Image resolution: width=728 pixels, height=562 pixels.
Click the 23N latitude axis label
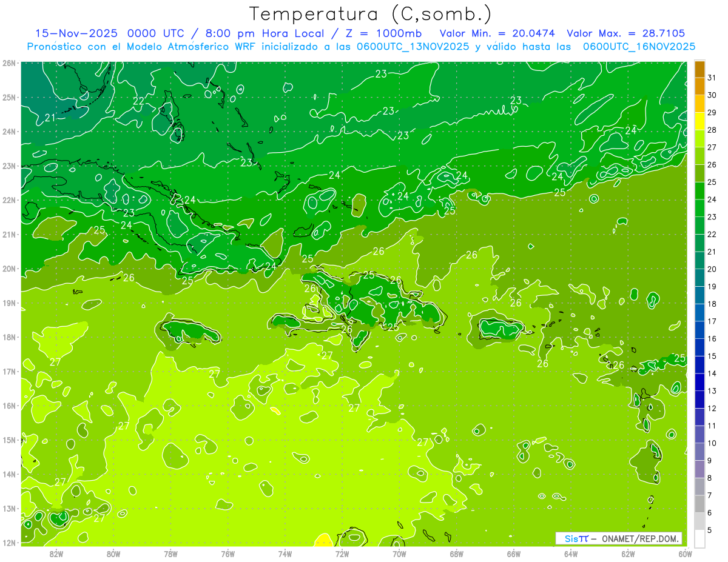[x=8, y=166]
